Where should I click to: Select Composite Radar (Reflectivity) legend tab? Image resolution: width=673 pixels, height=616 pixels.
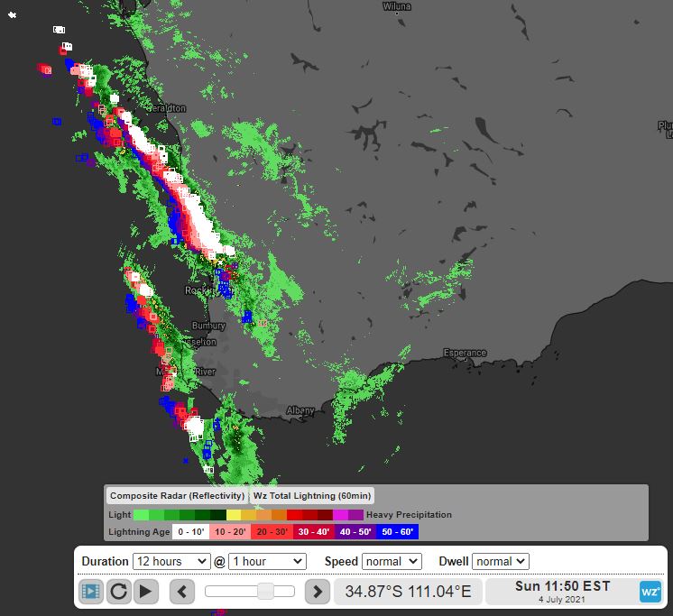click(x=177, y=495)
